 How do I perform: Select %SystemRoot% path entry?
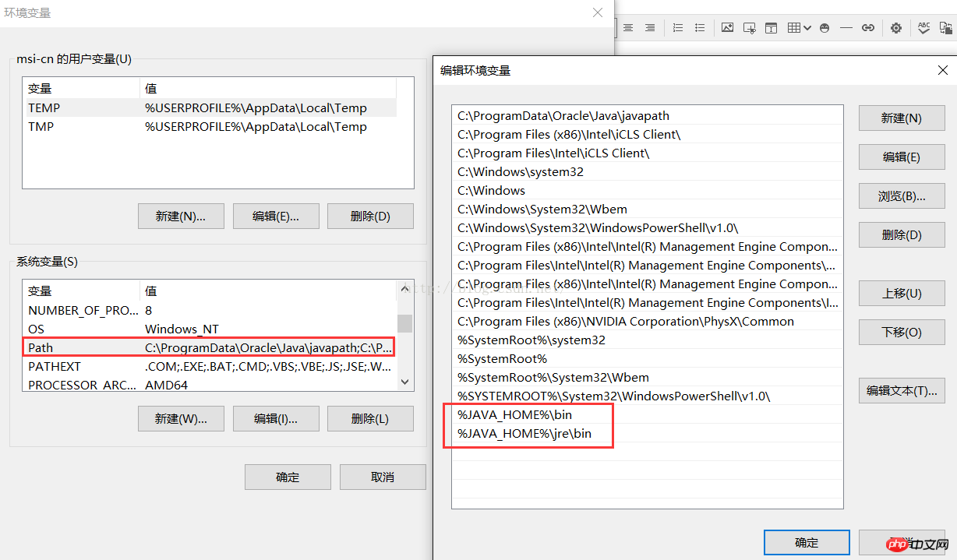647,358
